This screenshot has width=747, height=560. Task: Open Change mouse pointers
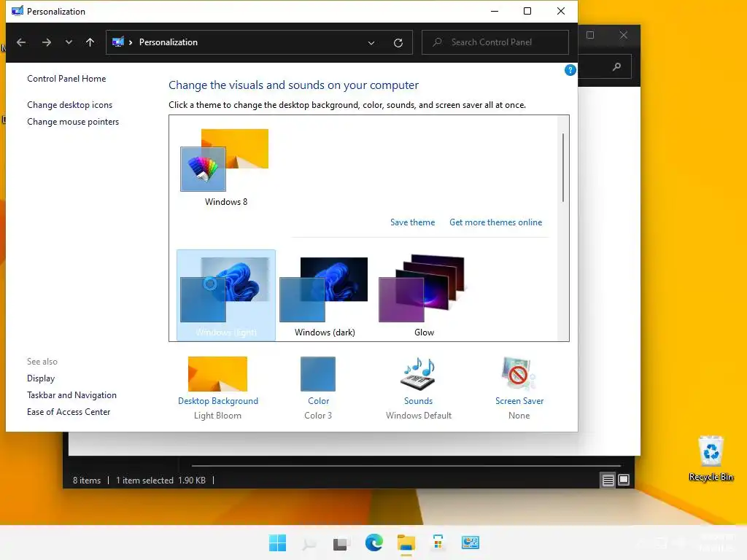tap(73, 122)
